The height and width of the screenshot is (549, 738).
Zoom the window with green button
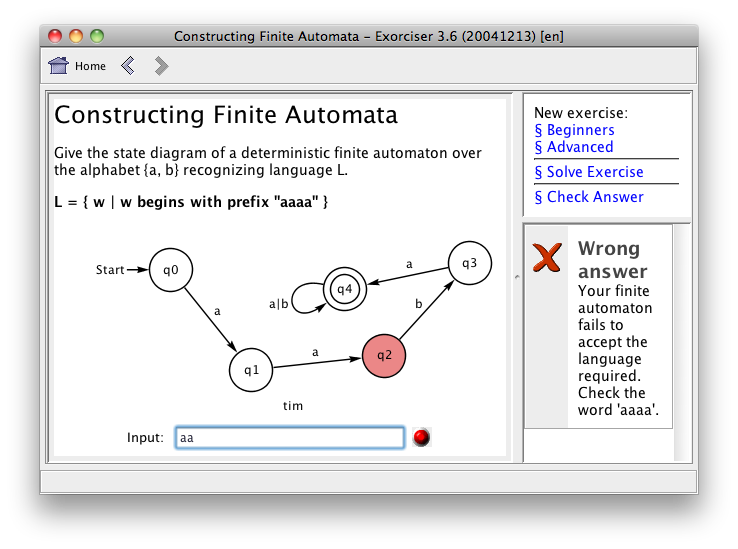pos(97,36)
